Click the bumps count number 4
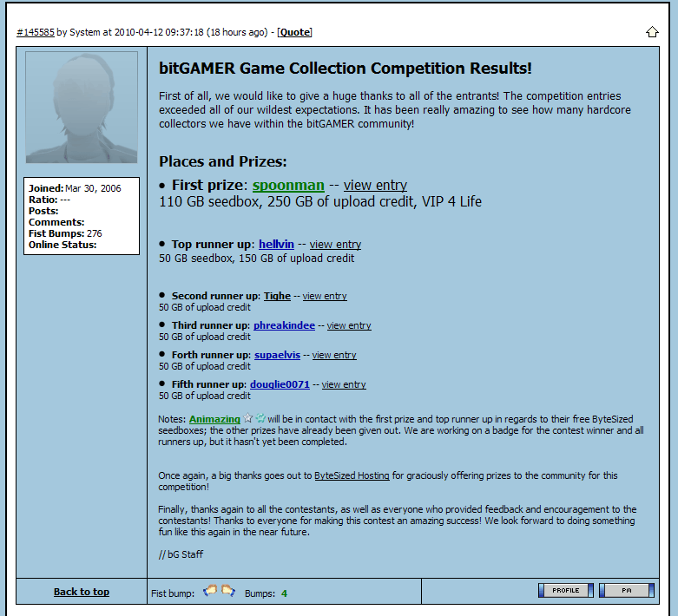The width and height of the screenshot is (678, 616). point(284,593)
